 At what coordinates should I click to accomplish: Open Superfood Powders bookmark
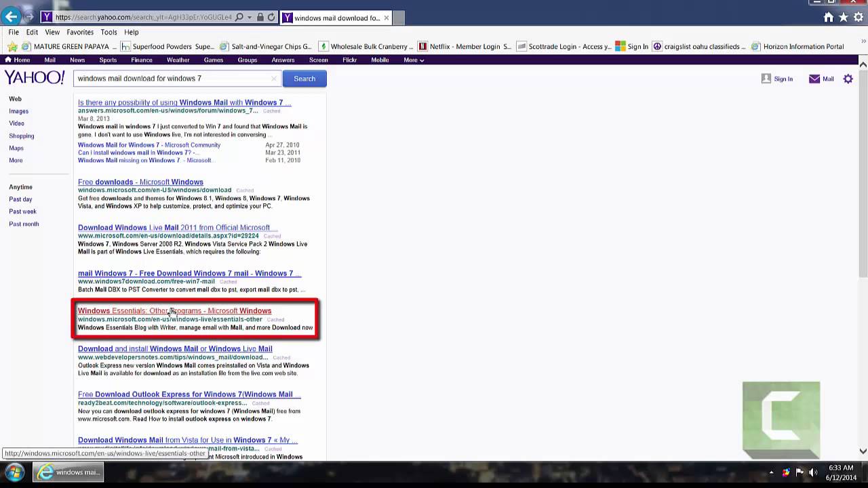click(x=167, y=47)
